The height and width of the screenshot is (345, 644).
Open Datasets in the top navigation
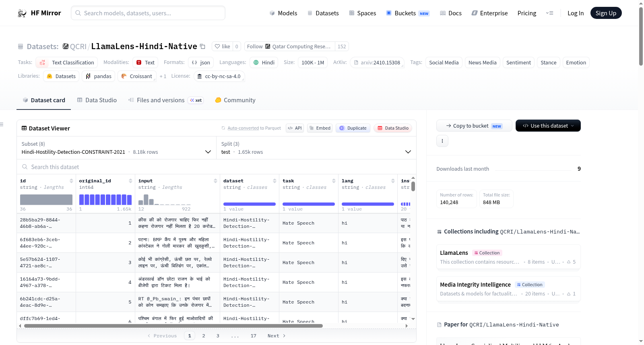(x=323, y=13)
